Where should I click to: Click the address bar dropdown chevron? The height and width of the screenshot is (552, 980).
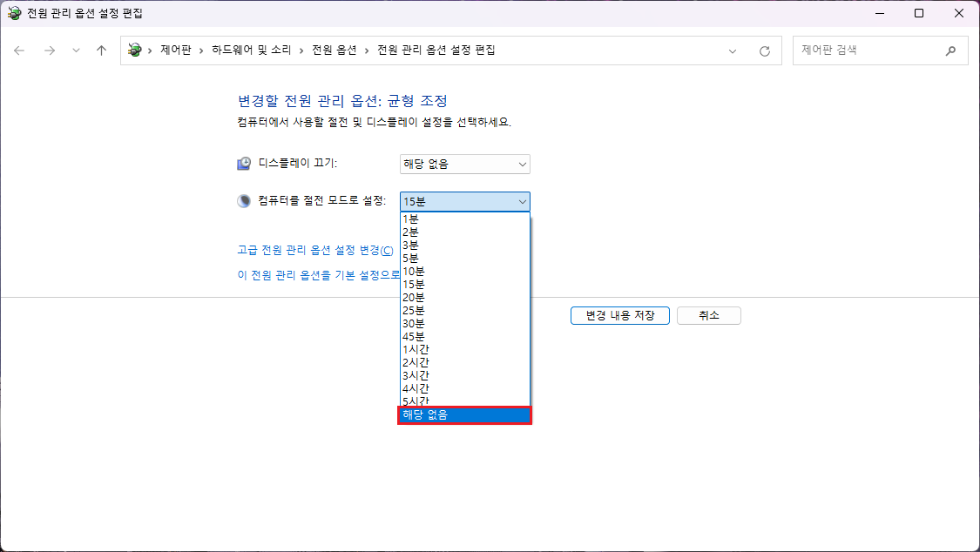pos(732,50)
